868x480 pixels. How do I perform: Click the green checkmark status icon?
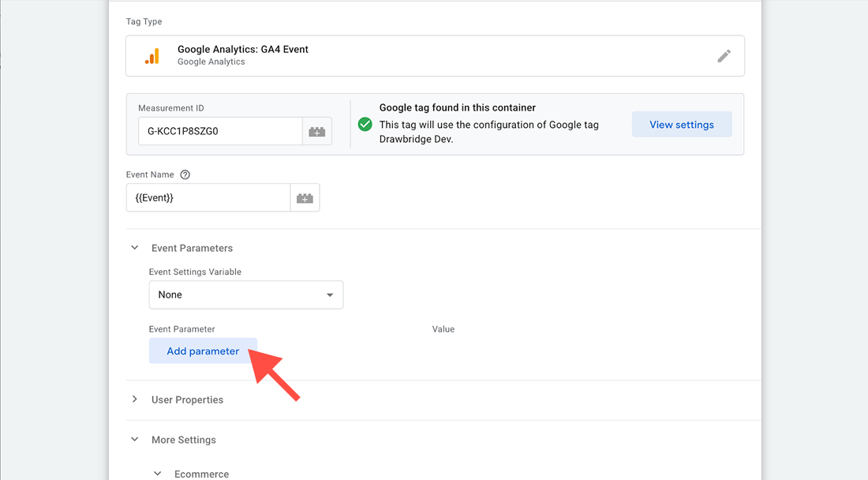(365, 124)
